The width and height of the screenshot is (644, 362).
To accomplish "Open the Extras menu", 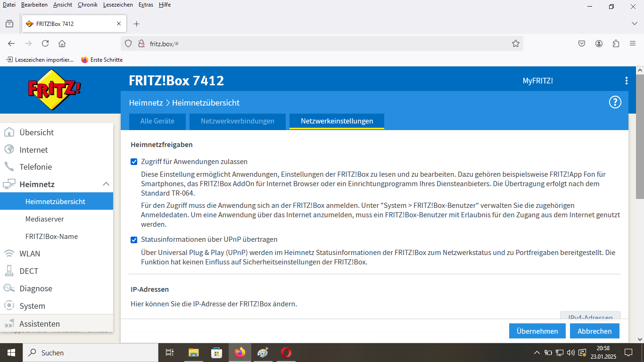I will click(x=146, y=5).
